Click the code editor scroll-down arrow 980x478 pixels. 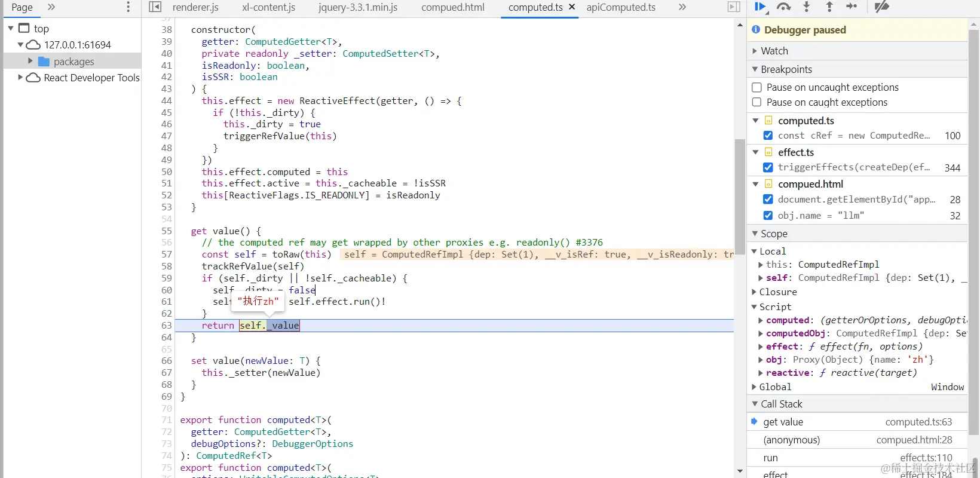740,471
